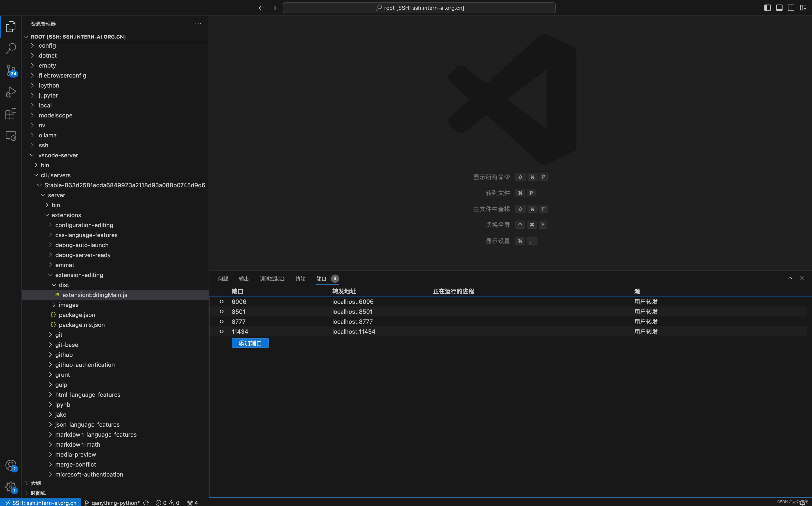Select the port 8501 row
This screenshot has width=812, height=506.
508,311
